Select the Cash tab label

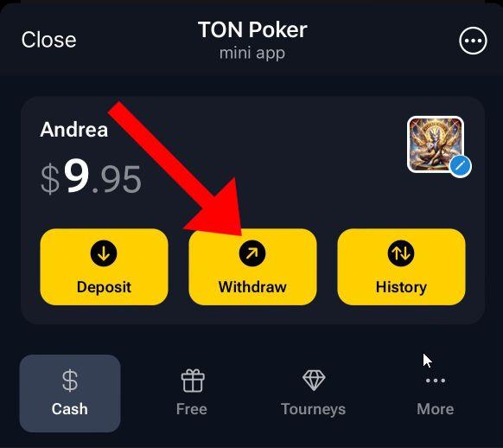70,409
